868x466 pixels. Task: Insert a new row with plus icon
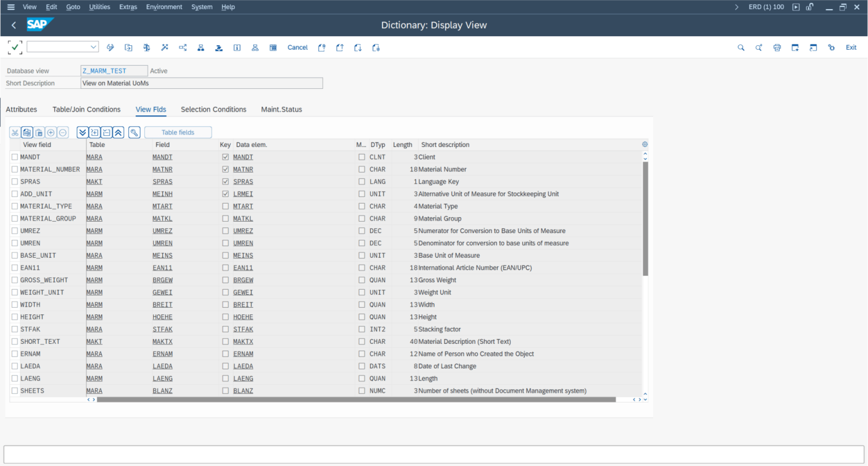click(50, 132)
